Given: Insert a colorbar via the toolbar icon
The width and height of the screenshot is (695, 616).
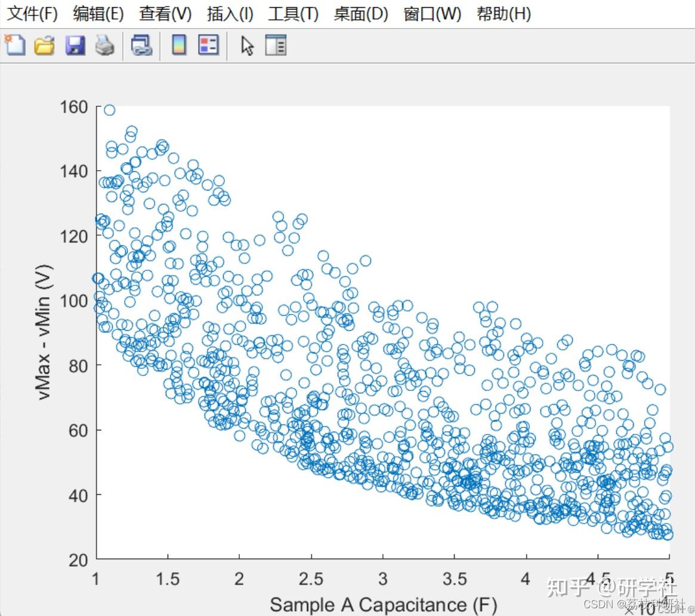Looking at the screenshot, I should pos(179,45).
